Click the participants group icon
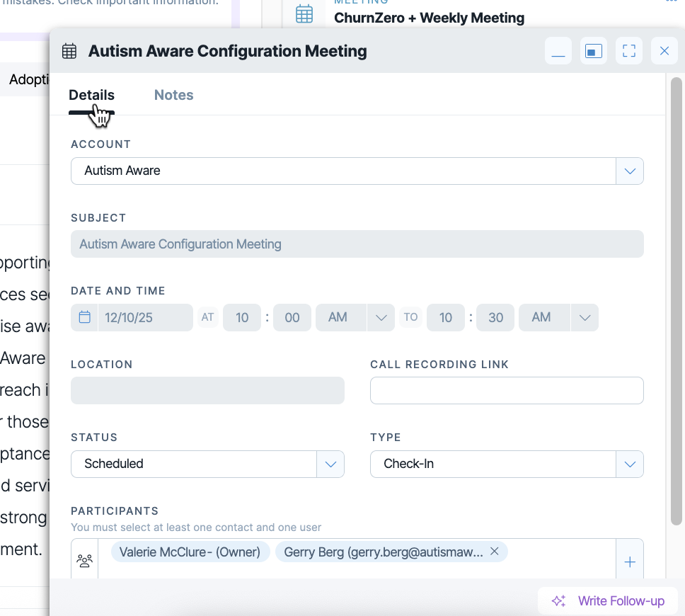 (x=85, y=561)
